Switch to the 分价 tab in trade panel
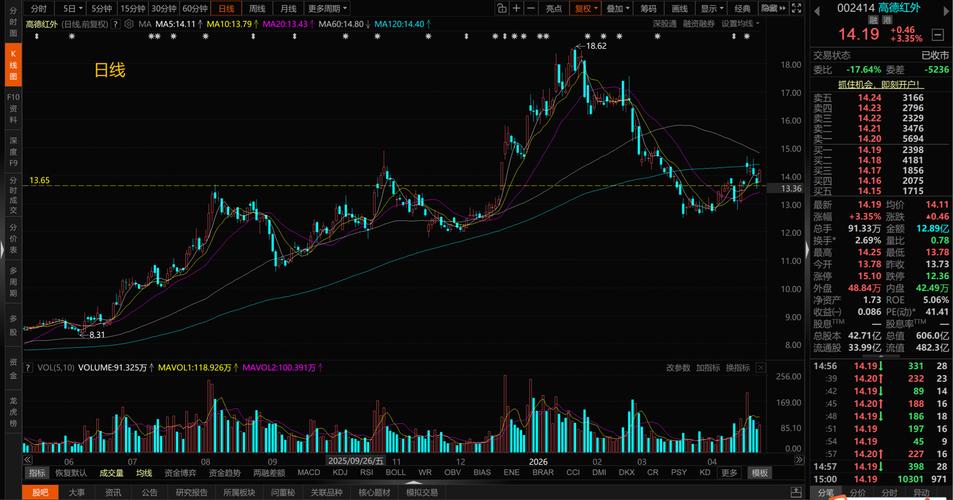This screenshot has height=500, width=953. (x=857, y=492)
